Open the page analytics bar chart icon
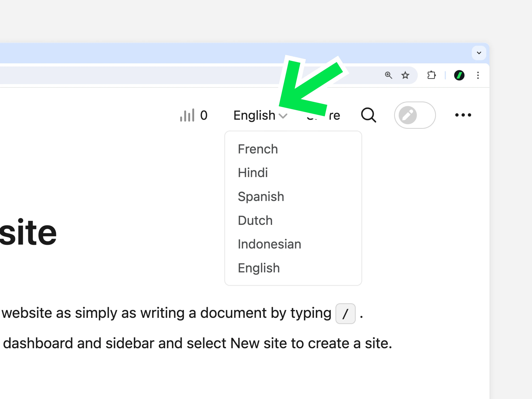Image resolution: width=532 pixels, height=399 pixels. coord(187,115)
